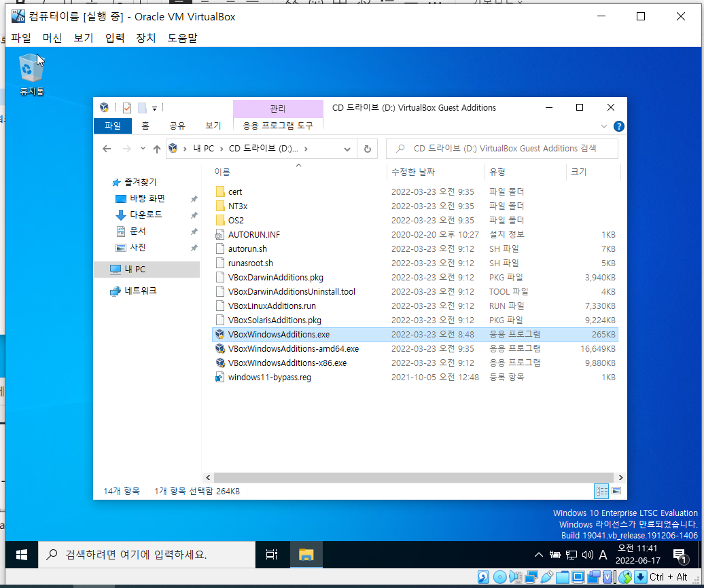This screenshot has height=588, width=704.
Task: Open the Explorer 홈 ribbon tab
Action: pyautogui.click(x=145, y=126)
